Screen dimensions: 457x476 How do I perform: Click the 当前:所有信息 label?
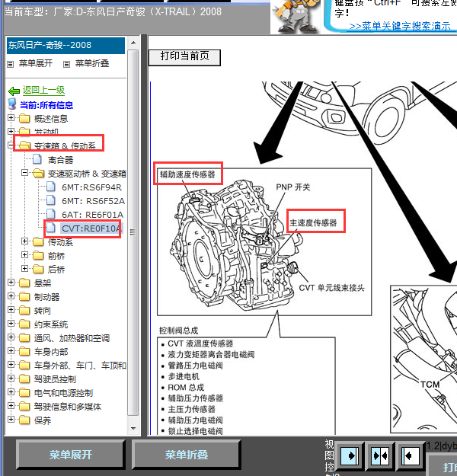[x=46, y=105]
